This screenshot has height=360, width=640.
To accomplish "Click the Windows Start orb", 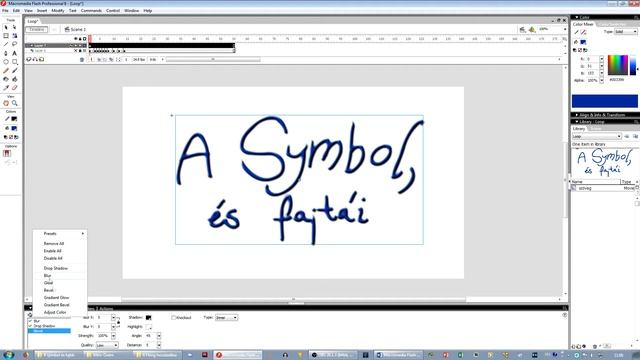I will (8, 355).
